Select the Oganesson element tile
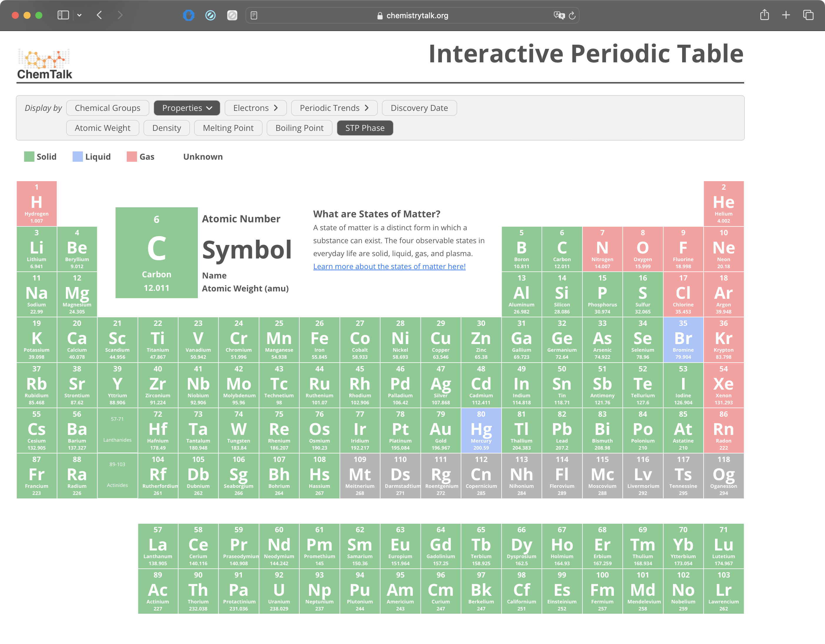The image size is (825, 644). (723, 476)
